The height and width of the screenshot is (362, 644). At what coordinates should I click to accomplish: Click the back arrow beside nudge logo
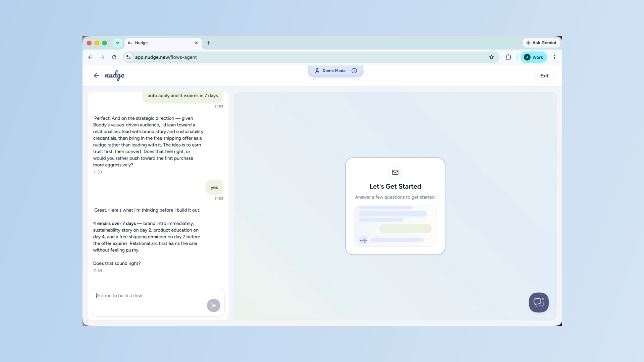click(x=96, y=76)
